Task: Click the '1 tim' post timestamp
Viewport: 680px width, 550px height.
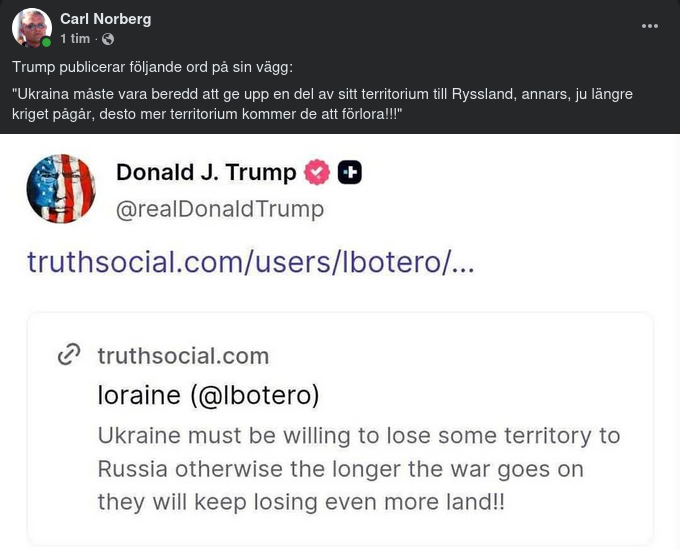Action: click(x=75, y=39)
